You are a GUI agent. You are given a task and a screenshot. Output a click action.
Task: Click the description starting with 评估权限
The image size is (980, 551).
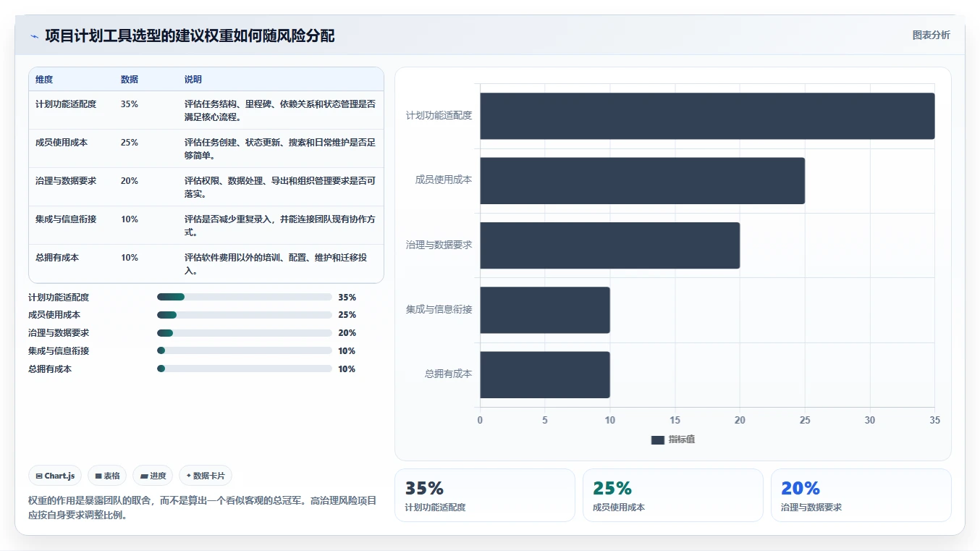(x=280, y=187)
